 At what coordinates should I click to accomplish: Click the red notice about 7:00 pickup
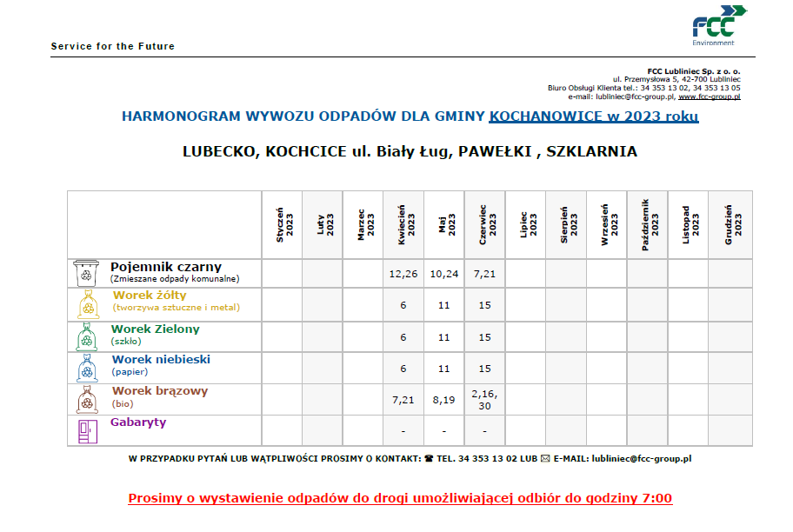(400, 499)
